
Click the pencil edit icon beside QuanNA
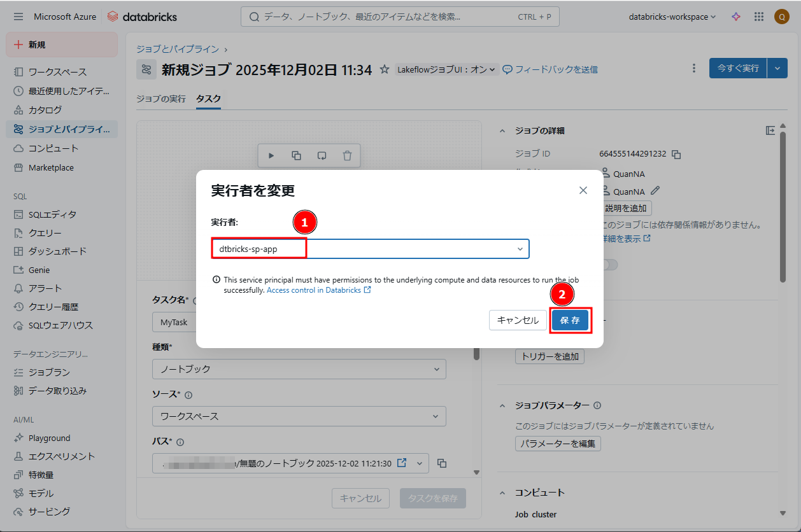click(655, 191)
